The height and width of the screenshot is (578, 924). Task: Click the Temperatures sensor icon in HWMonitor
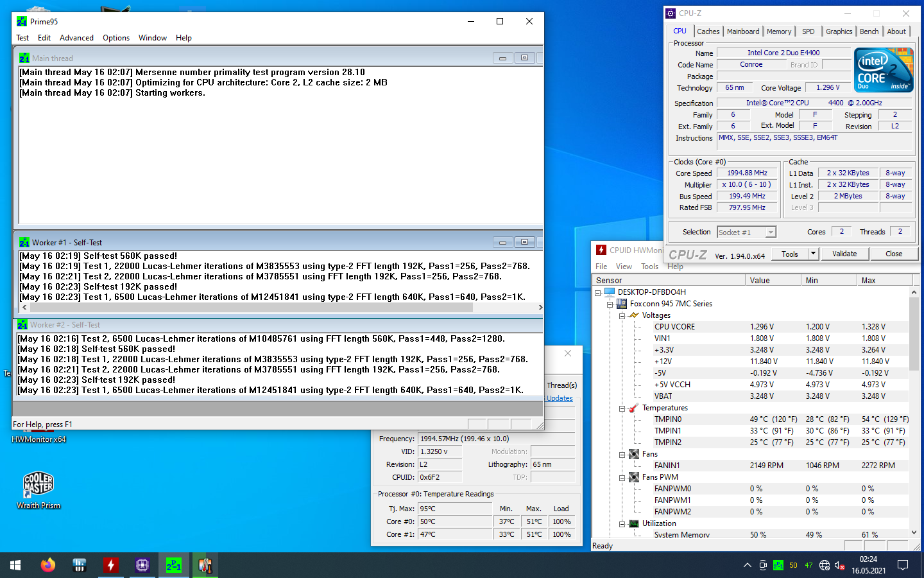635,408
